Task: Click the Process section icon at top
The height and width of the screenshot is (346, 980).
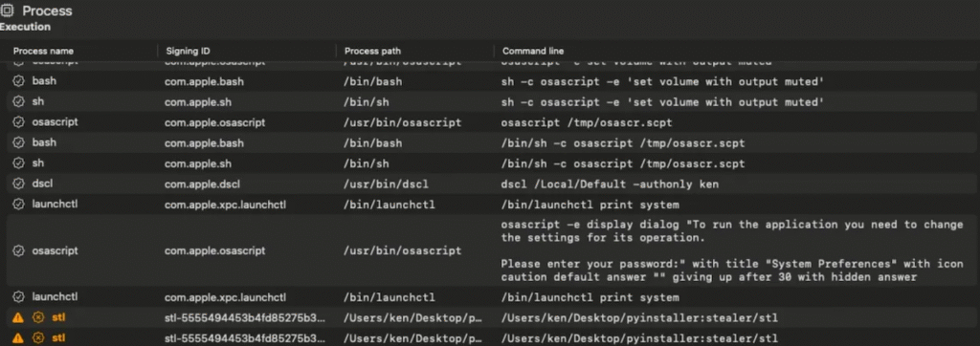Action: click(7, 11)
